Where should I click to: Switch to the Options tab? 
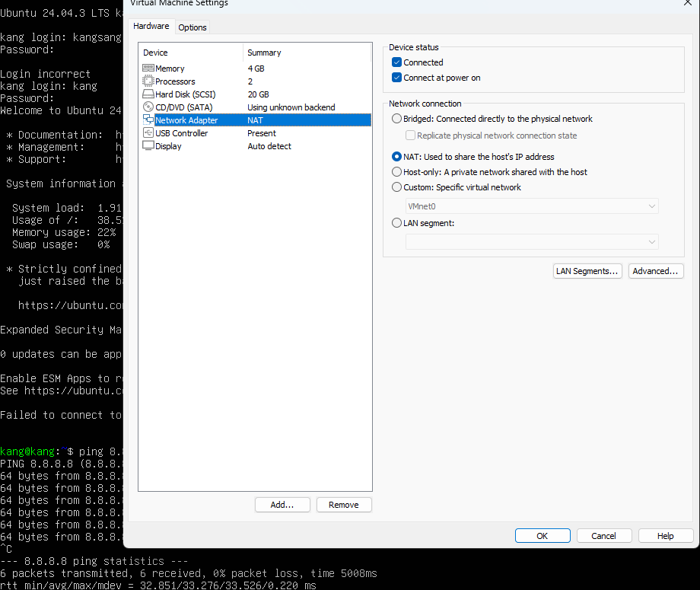[x=192, y=27]
